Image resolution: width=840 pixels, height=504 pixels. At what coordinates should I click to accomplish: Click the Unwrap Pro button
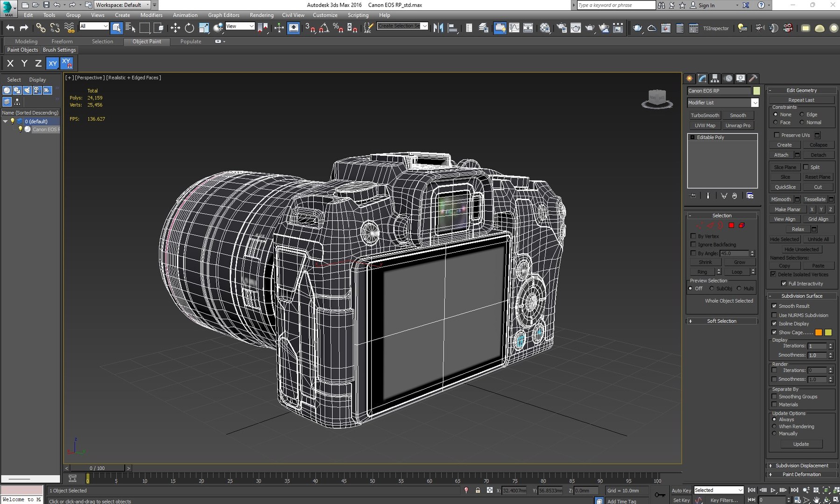(738, 126)
